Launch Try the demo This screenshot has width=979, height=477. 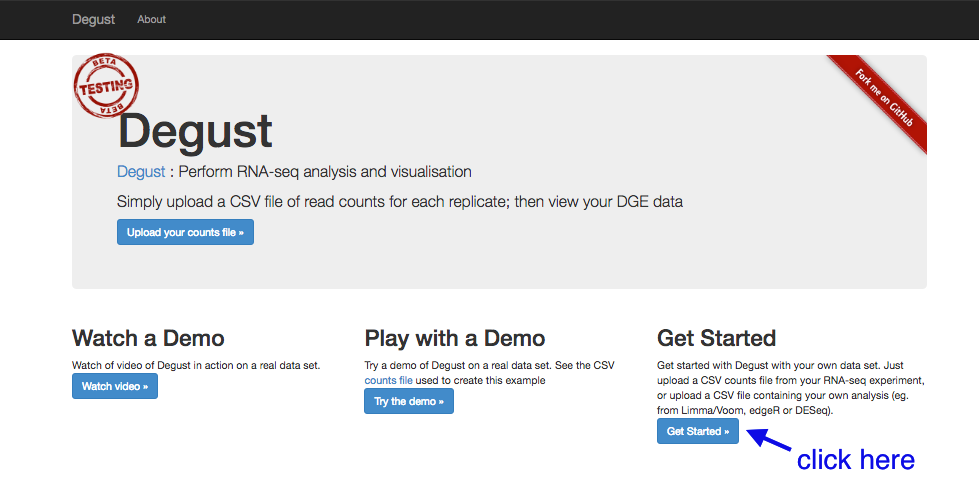pyautogui.click(x=409, y=401)
